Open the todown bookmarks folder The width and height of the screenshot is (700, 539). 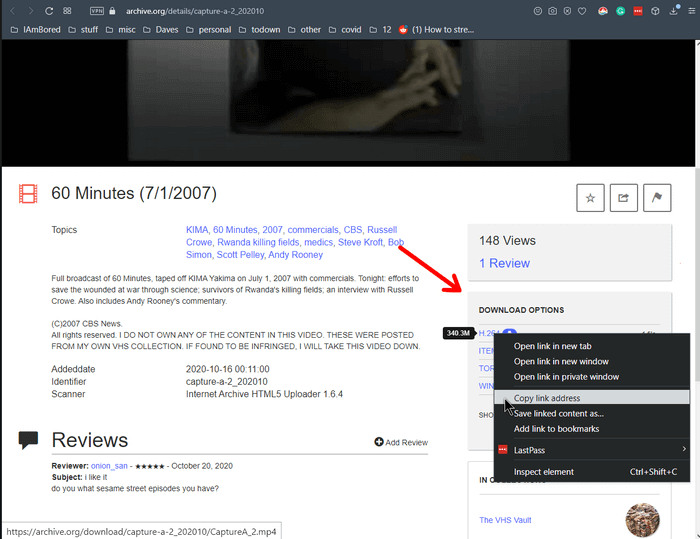point(260,30)
